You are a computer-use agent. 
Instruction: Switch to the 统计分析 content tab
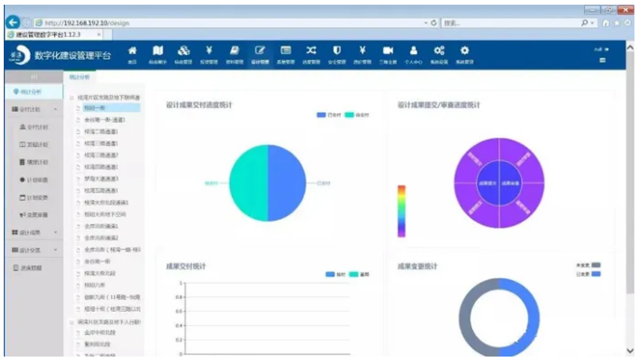click(x=79, y=77)
